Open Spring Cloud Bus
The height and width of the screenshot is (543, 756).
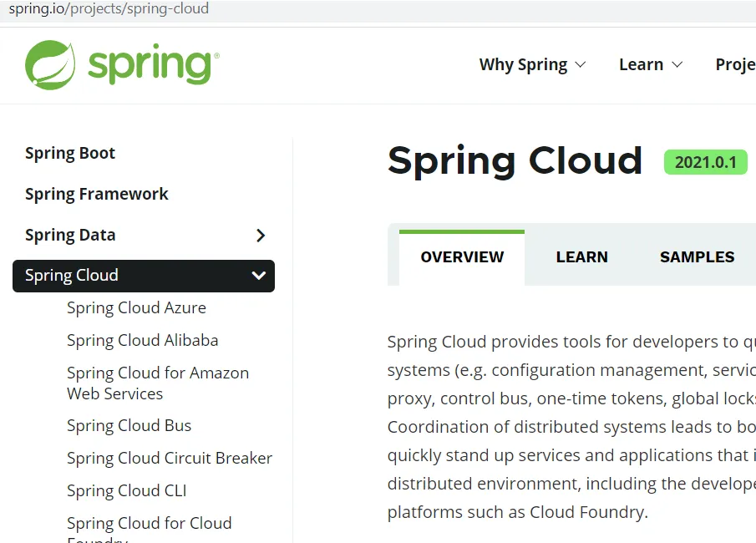click(129, 426)
